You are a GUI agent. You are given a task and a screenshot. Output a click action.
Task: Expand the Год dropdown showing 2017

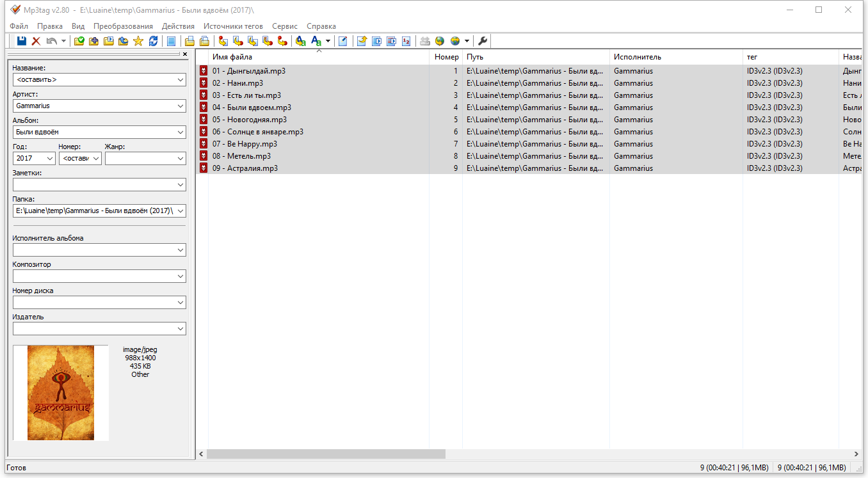coord(50,159)
